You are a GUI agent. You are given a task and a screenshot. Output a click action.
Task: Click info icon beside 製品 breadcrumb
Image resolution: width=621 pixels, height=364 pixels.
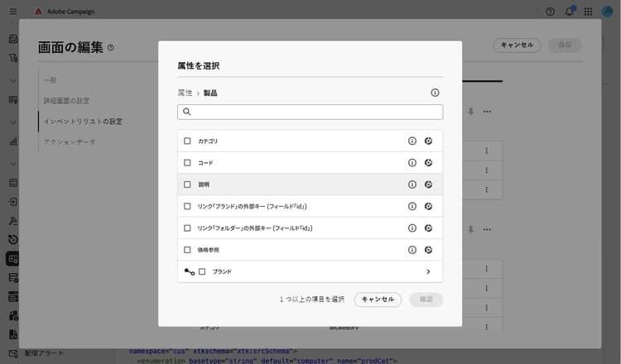tap(435, 93)
